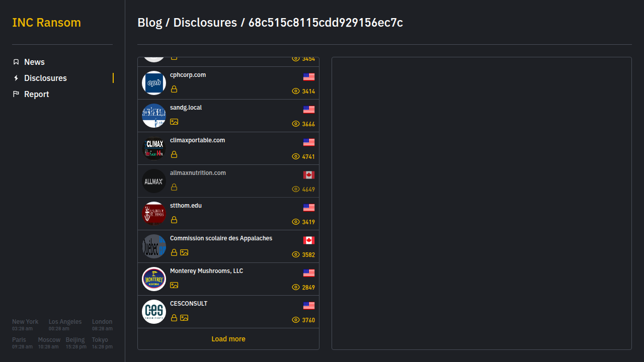Click the lock icon under stthom.edu
Image resolution: width=644 pixels, height=362 pixels.
point(174,220)
